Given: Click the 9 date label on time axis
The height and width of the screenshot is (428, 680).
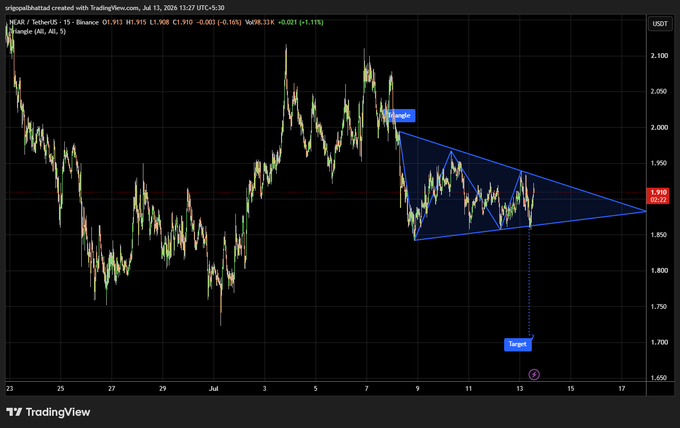Looking at the screenshot, I should [418, 389].
